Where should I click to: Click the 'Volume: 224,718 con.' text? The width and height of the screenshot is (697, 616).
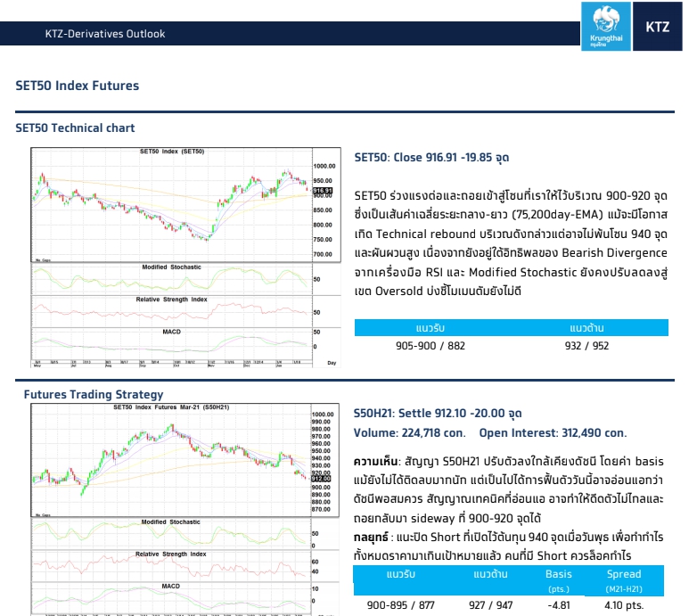click(x=409, y=433)
